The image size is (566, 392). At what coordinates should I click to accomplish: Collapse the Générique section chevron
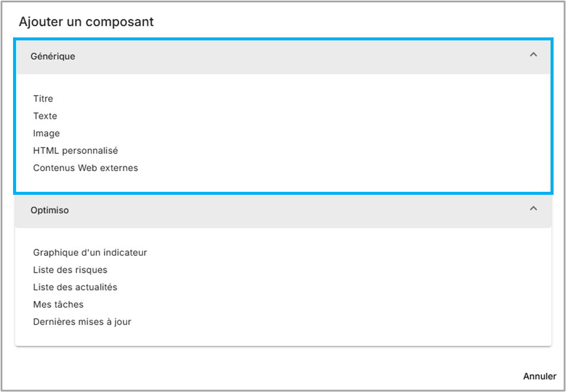(533, 55)
